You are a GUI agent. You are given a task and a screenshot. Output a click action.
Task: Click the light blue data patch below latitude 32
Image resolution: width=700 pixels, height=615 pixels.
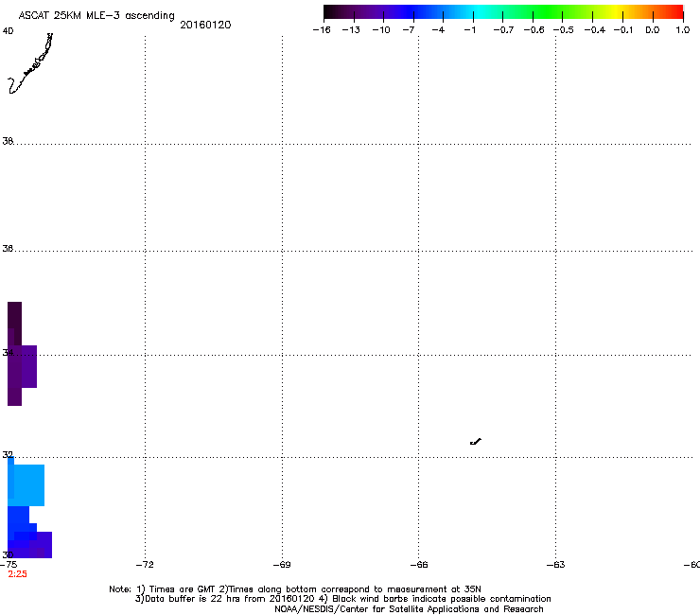pos(26,485)
